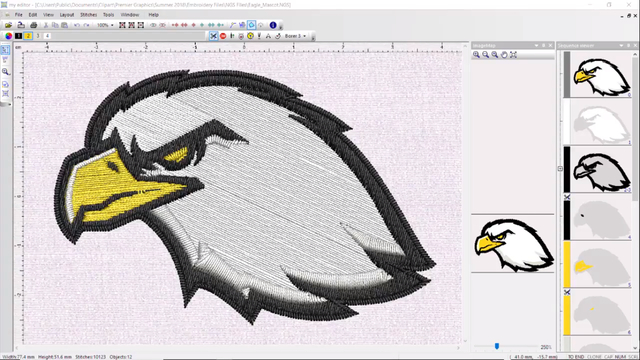The image size is (640, 360).
Task: Select white thread color swatch 4
Action: tap(47, 36)
